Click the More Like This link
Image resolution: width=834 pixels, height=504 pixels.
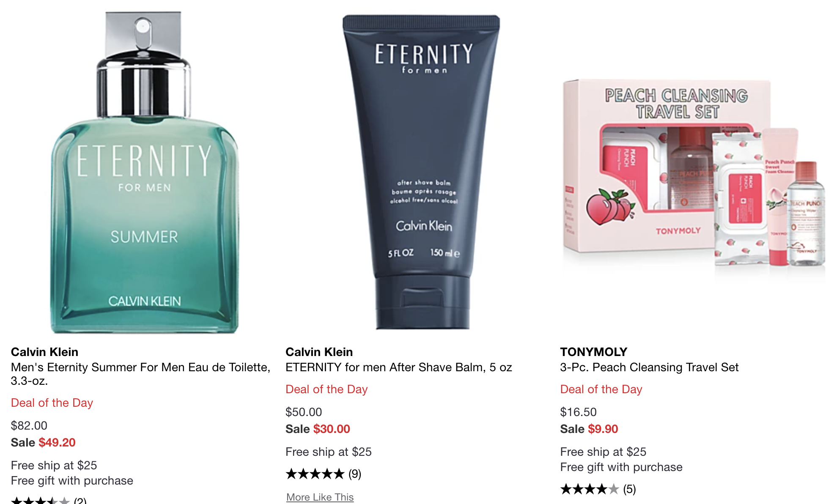click(x=320, y=497)
